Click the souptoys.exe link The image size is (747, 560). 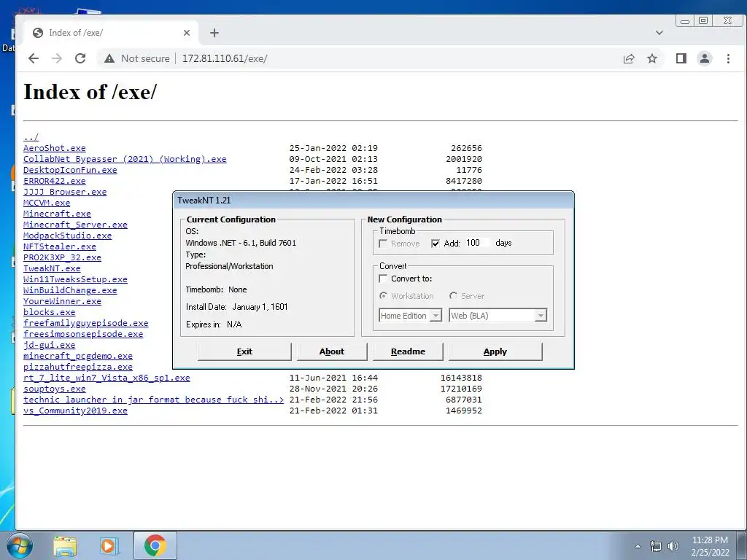click(x=54, y=389)
